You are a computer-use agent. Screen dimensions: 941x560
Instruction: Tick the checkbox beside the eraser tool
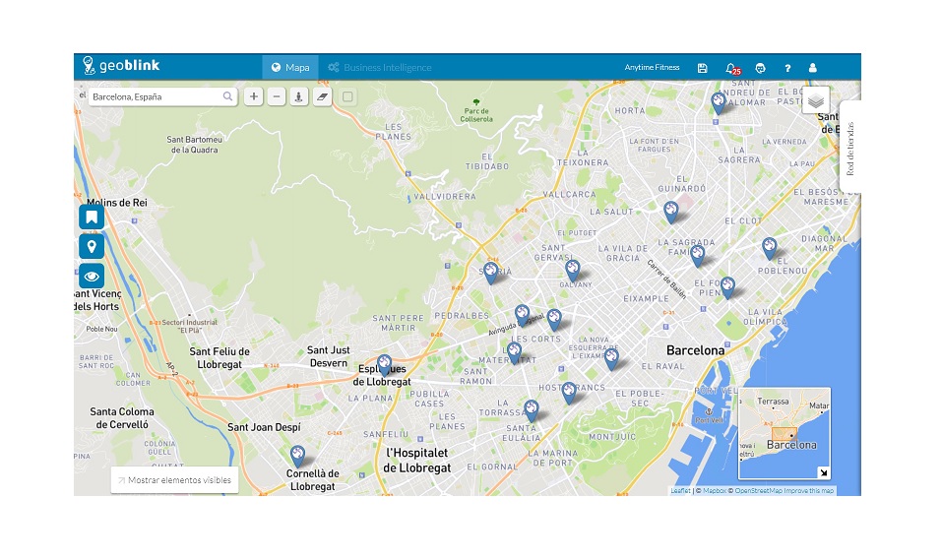(347, 96)
